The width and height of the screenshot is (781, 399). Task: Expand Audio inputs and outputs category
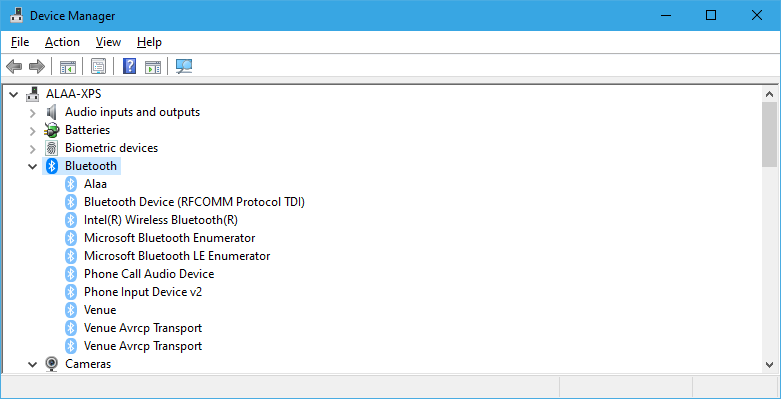coord(32,113)
